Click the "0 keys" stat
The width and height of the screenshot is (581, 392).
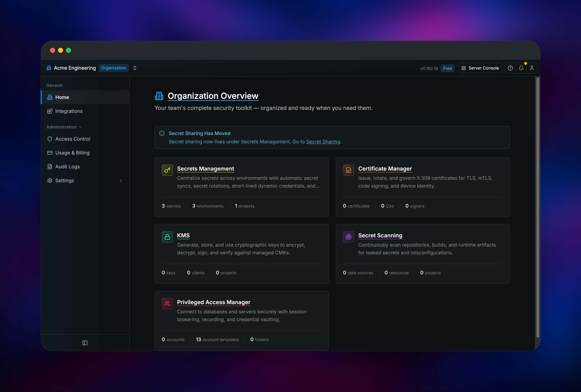[x=168, y=273]
